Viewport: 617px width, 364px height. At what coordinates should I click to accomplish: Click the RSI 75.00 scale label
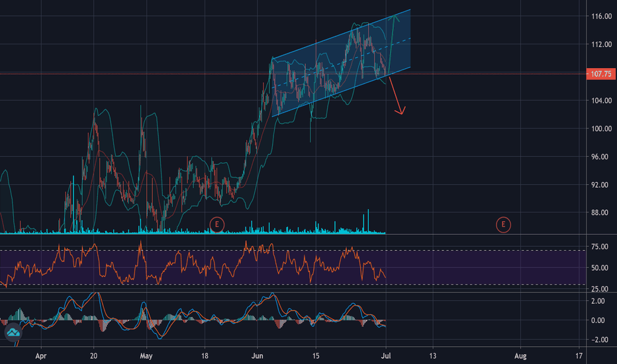pos(600,247)
